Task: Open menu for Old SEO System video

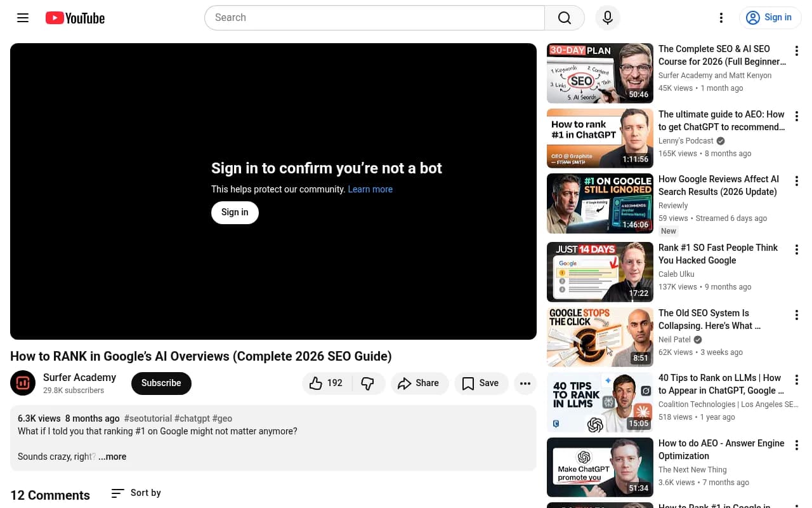Action: point(797,315)
